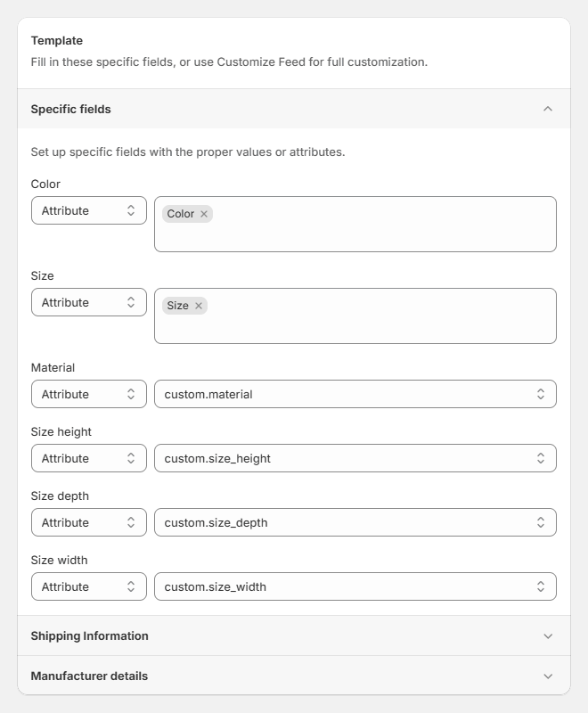Remove the Size tag using its × icon
The image size is (588, 713).
(x=200, y=306)
